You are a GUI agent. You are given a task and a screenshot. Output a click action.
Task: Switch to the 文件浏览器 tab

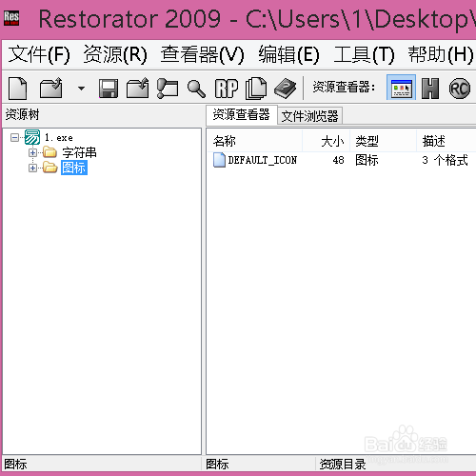(x=309, y=116)
